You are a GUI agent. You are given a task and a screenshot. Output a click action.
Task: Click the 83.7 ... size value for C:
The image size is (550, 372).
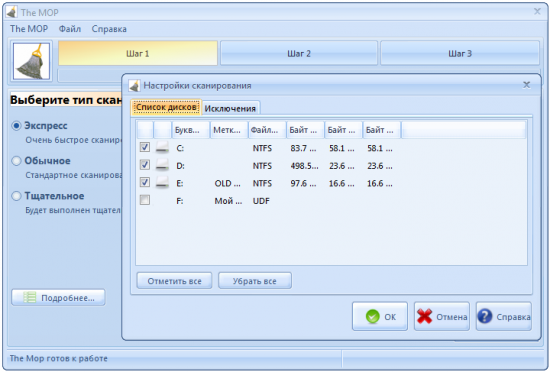(303, 148)
